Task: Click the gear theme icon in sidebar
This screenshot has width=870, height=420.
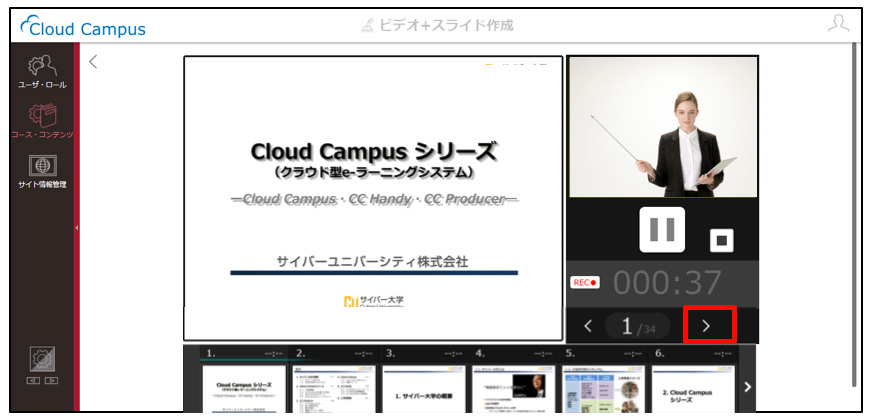Action: click(x=42, y=359)
